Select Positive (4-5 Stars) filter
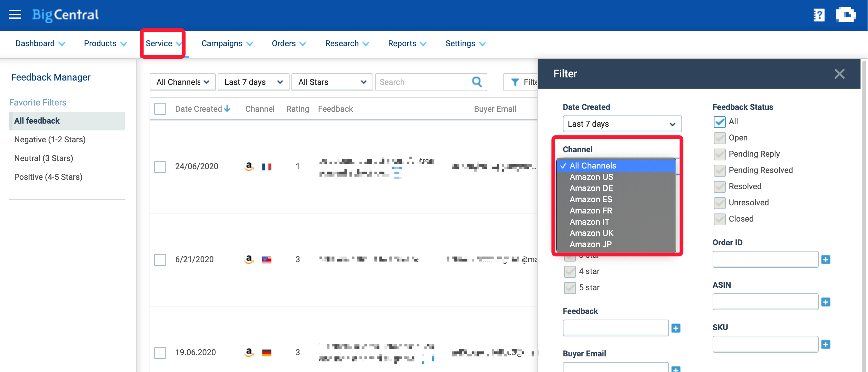This screenshot has height=372, width=868. pyautogui.click(x=48, y=177)
